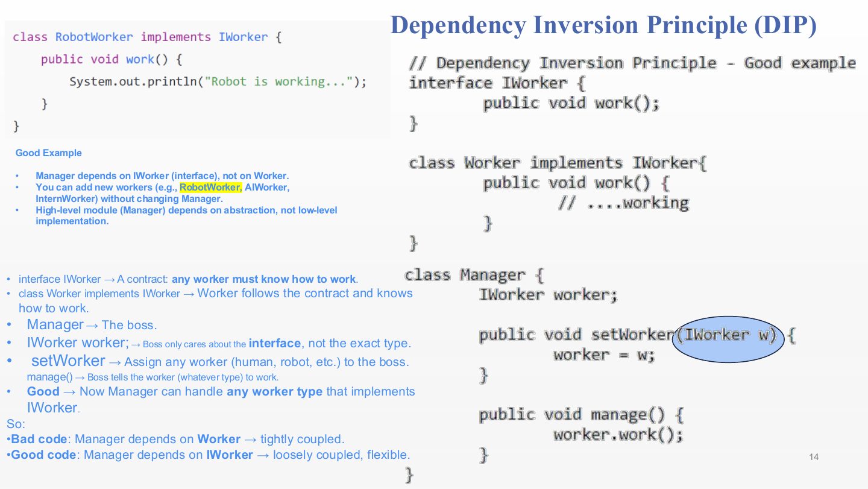Select the code line "class Worker implements IWorker{"
This screenshot has height=489, width=868.
point(558,163)
